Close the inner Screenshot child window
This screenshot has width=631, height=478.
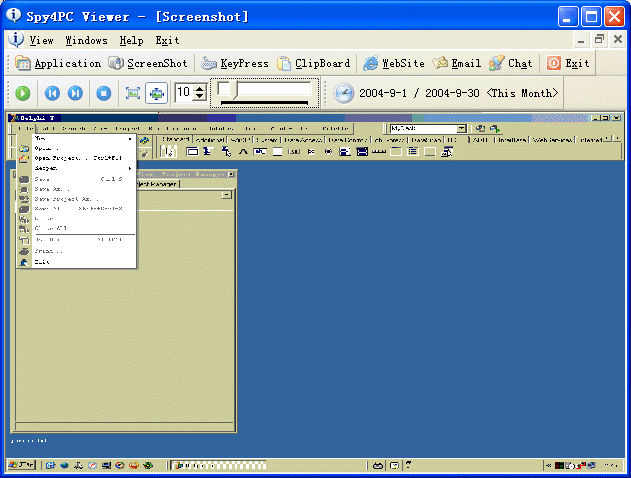[x=618, y=39]
